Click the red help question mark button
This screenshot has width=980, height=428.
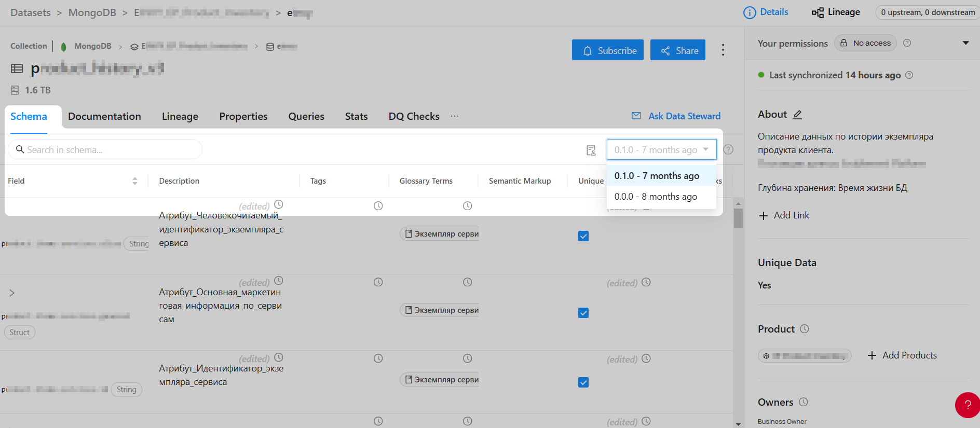(967, 405)
